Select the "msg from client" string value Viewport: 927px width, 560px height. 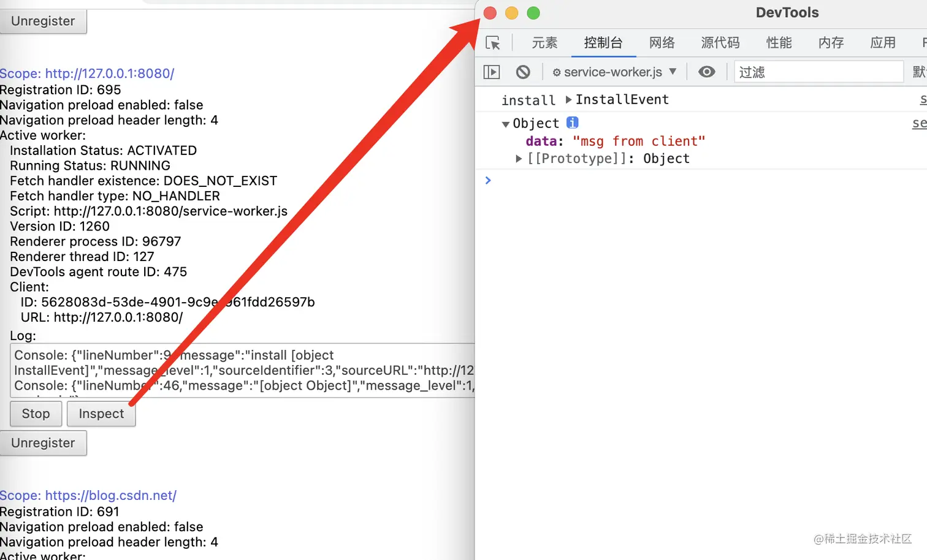[639, 142]
